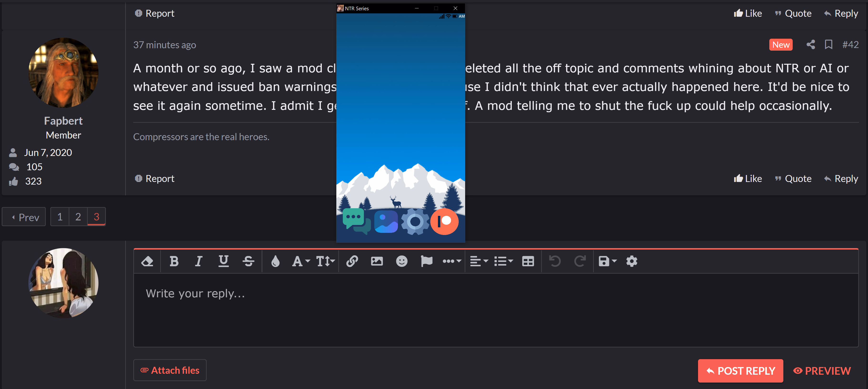Open the gallery app icon
This screenshot has height=389, width=868.
[385, 222]
